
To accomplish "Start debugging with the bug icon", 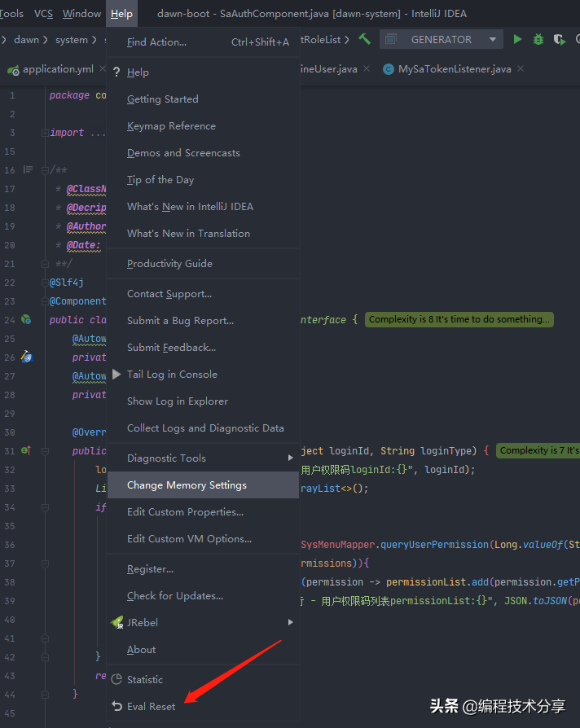I will (x=538, y=39).
